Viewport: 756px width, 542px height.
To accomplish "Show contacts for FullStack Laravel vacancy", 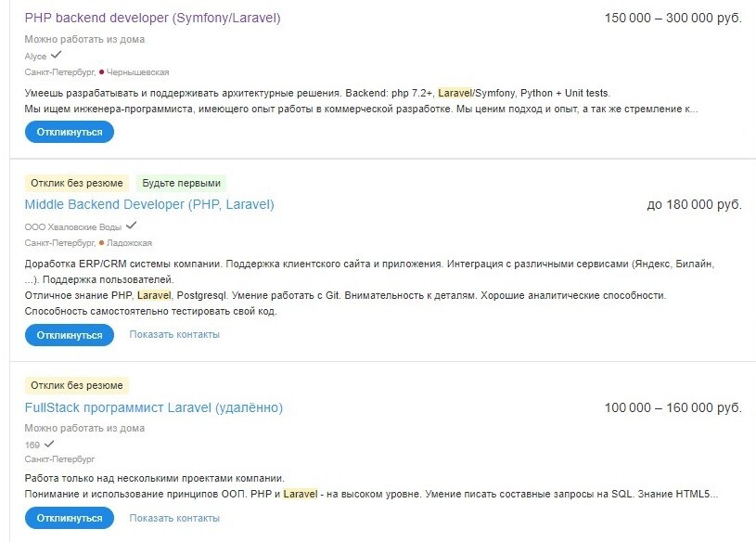I will pyautogui.click(x=174, y=519).
